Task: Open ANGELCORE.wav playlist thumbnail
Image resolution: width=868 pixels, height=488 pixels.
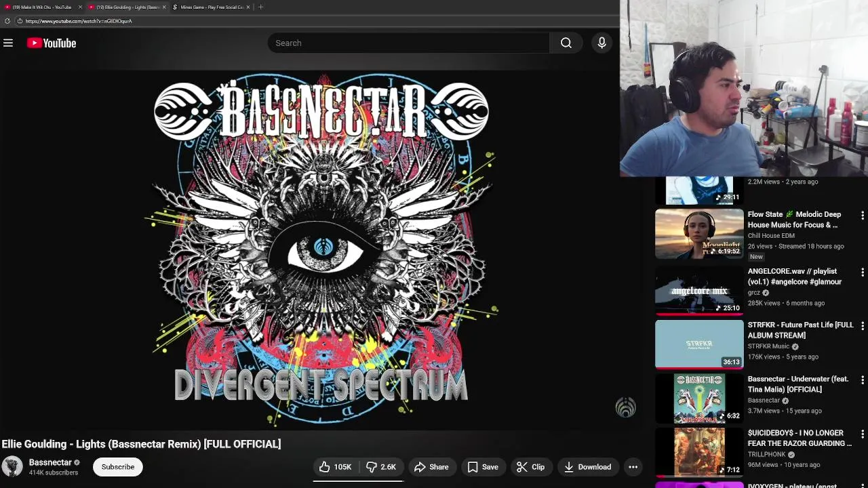Action: [699, 291]
